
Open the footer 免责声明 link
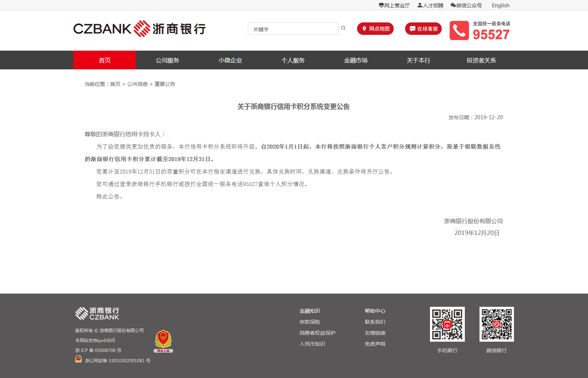[x=375, y=344]
